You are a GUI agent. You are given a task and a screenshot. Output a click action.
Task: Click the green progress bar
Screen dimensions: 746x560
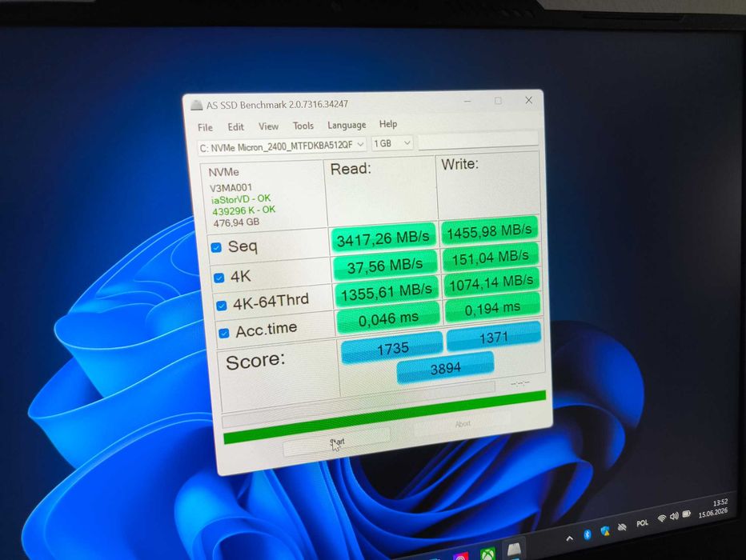click(x=384, y=417)
